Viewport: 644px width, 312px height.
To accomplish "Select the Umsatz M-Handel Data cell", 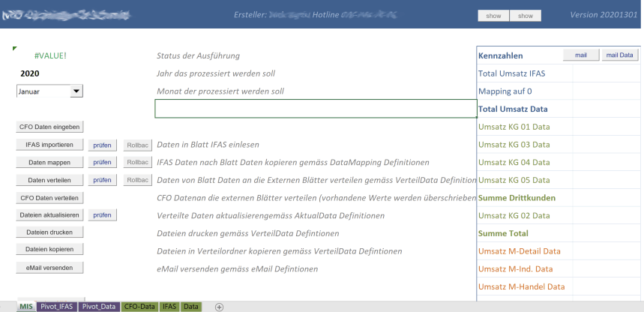I will point(525,286).
